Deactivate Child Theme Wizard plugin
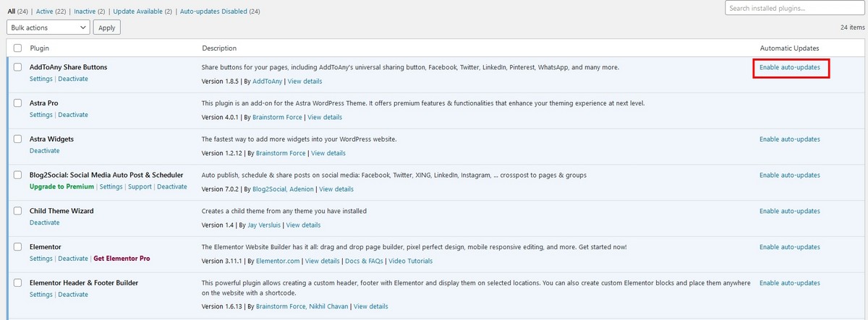The image size is (868, 320). pos(45,222)
